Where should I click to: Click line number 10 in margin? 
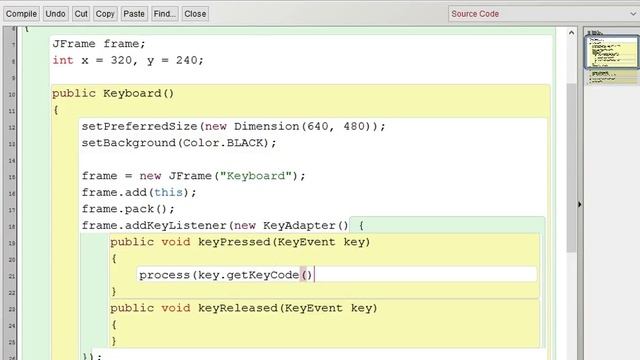12,95
